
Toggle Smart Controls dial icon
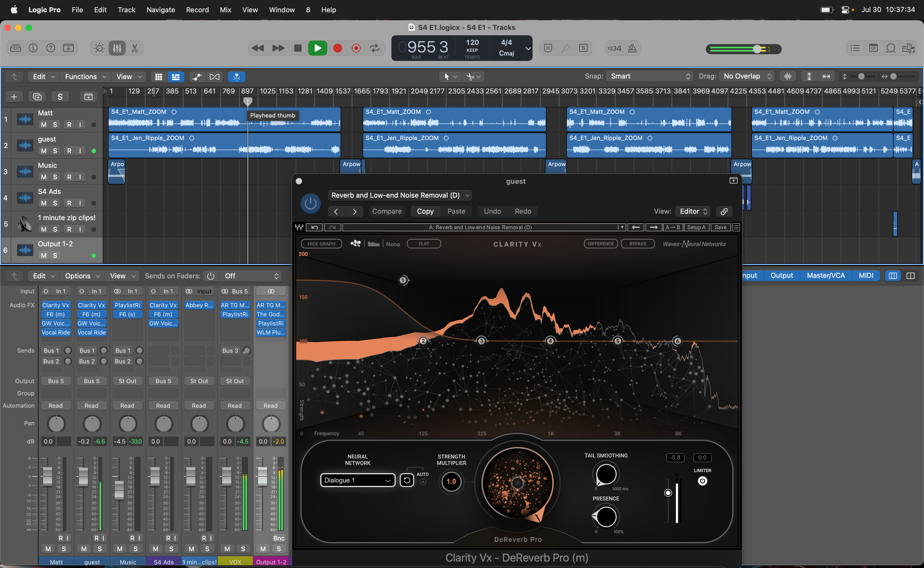[x=99, y=48]
